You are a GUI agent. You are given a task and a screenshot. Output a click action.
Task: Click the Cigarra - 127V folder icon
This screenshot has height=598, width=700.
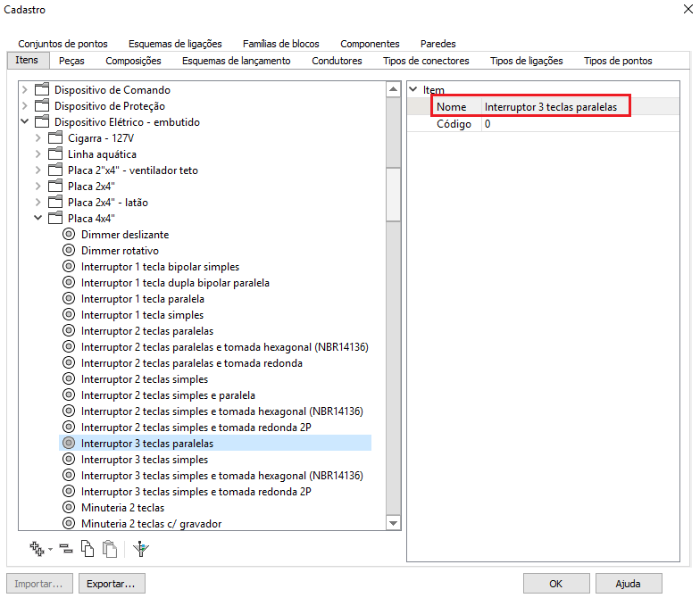pyautogui.click(x=55, y=138)
